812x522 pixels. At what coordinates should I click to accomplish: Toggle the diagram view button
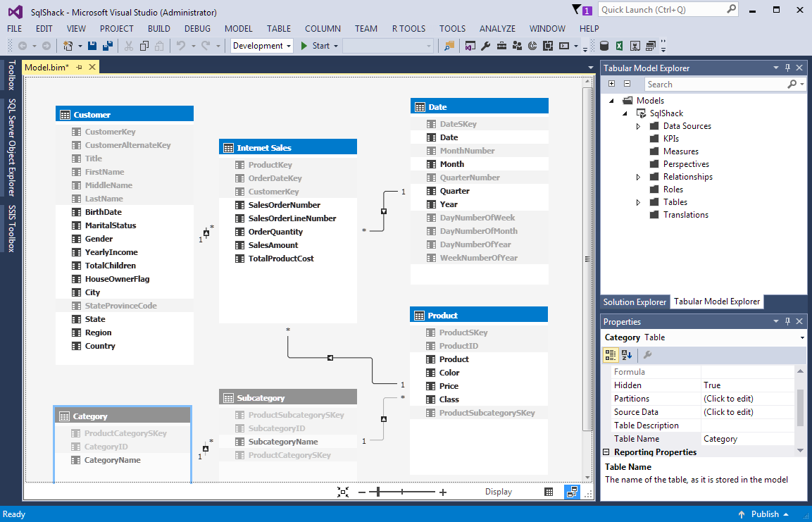click(571, 492)
